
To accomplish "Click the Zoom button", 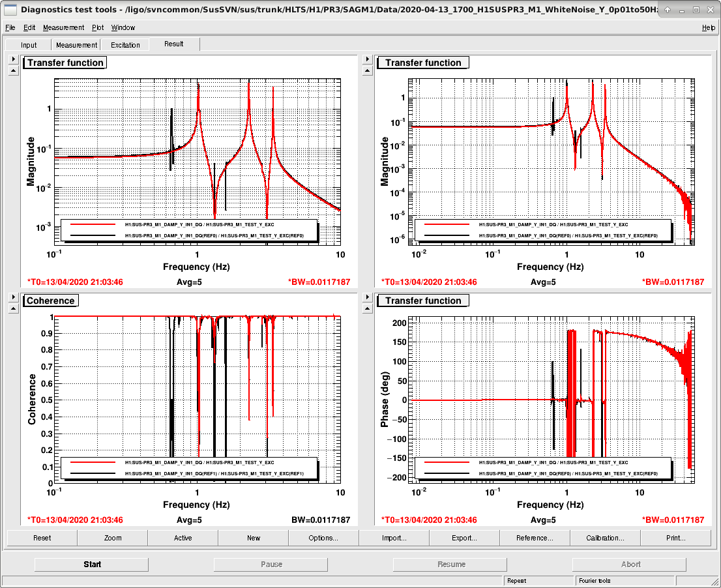I will (113, 538).
